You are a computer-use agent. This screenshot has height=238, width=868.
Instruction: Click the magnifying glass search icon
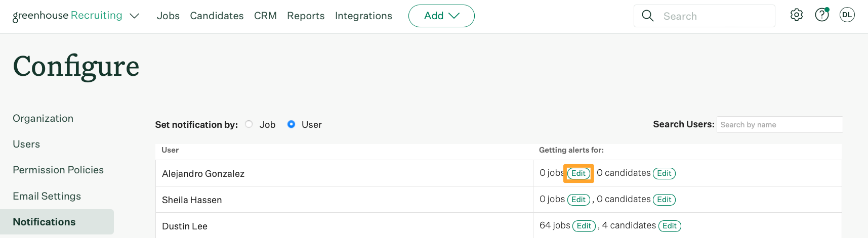tap(648, 16)
